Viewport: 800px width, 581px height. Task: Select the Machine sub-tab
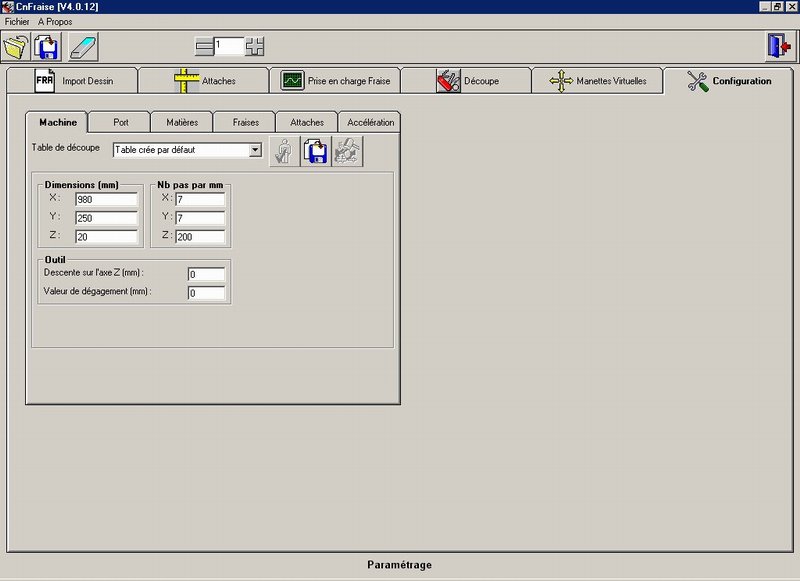57,122
